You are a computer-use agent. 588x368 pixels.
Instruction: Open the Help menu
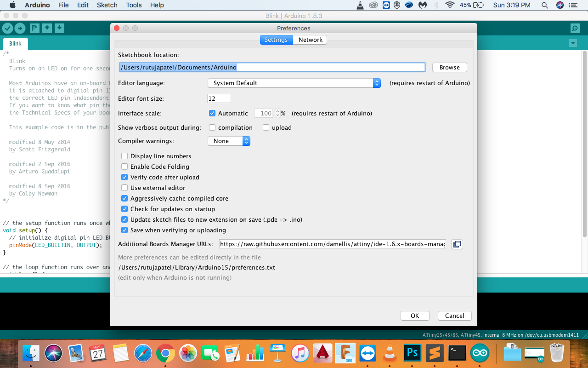[x=157, y=5]
